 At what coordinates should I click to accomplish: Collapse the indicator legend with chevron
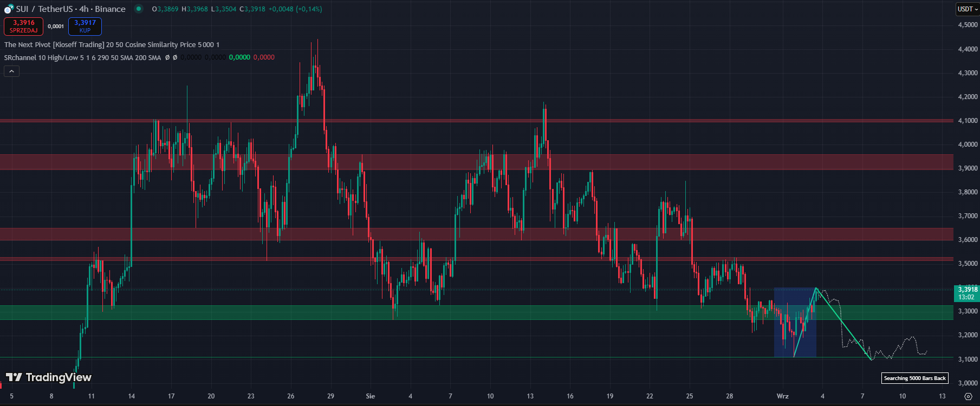(11, 71)
